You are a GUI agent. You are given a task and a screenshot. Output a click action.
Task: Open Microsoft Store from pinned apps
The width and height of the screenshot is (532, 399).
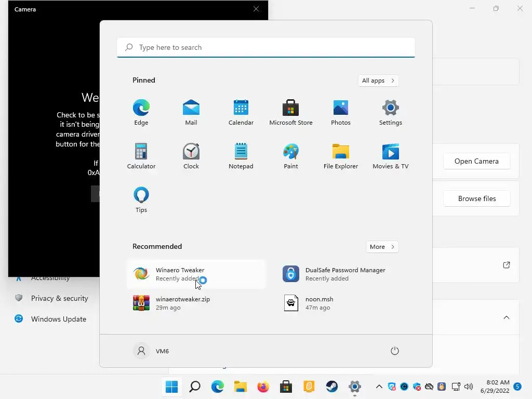pyautogui.click(x=291, y=112)
